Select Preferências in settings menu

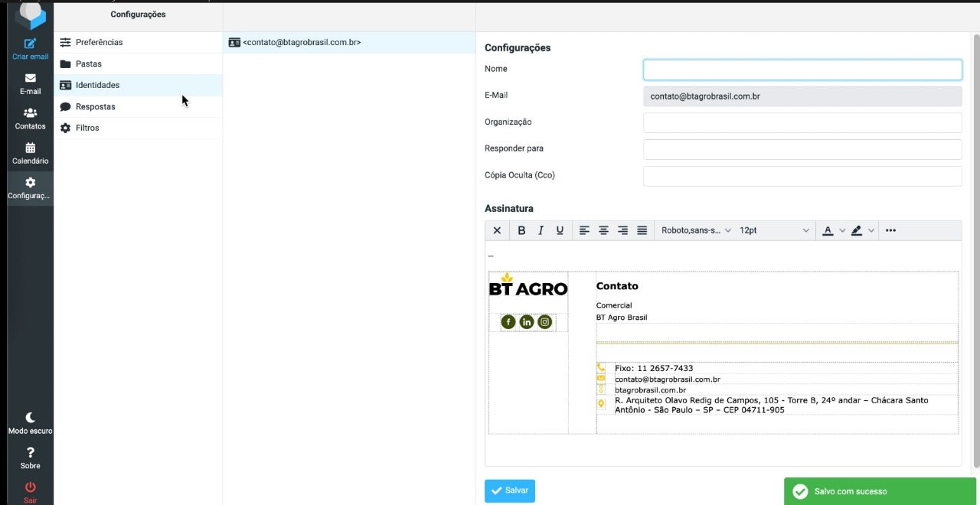(x=99, y=42)
